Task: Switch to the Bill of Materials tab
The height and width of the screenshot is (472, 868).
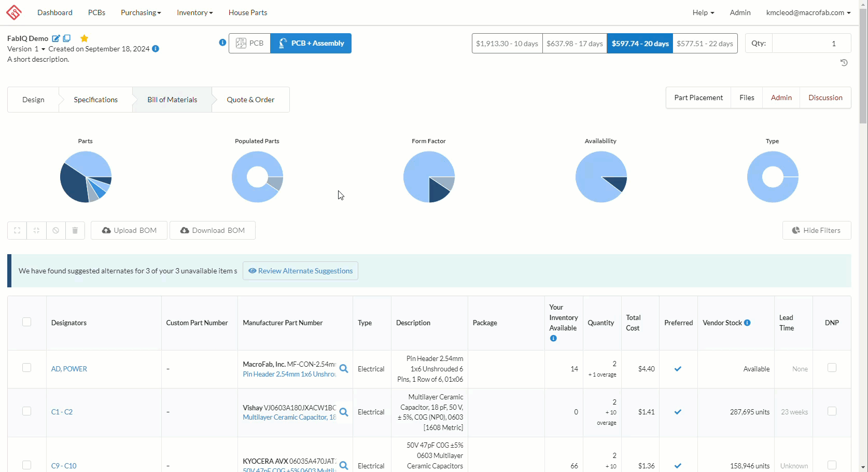Action: click(172, 100)
